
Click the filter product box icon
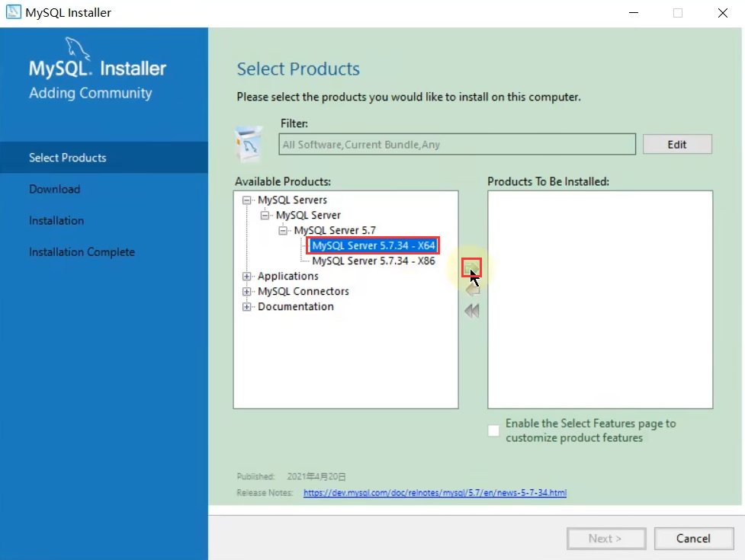(x=249, y=144)
